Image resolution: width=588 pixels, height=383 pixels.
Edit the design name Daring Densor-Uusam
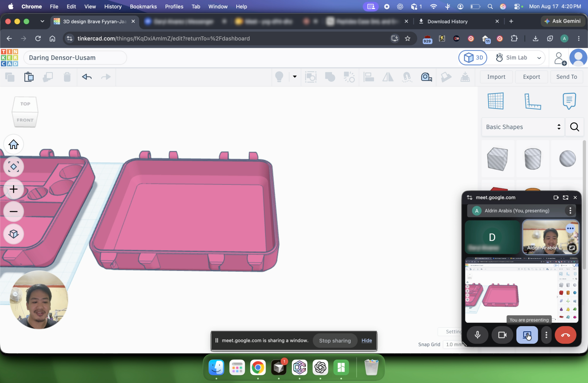(x=75, y=58)
